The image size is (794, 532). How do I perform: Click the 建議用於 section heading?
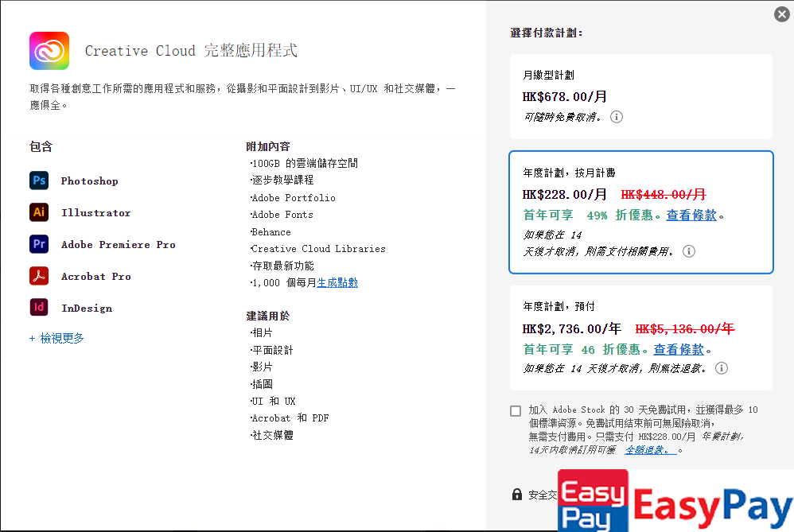pos(268,316)
